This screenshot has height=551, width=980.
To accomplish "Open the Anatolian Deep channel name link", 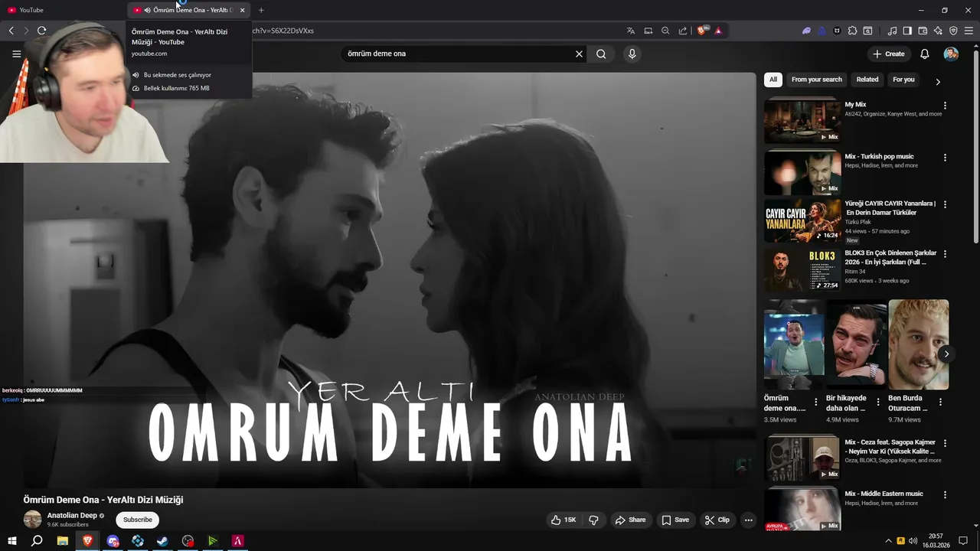I will [x=72, y=515].
